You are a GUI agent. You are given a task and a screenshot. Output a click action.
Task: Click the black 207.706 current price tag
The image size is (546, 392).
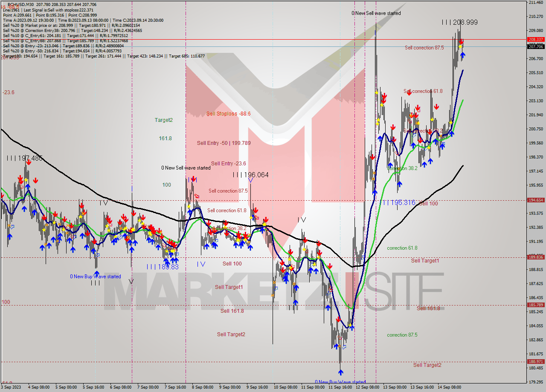(536, 46)
